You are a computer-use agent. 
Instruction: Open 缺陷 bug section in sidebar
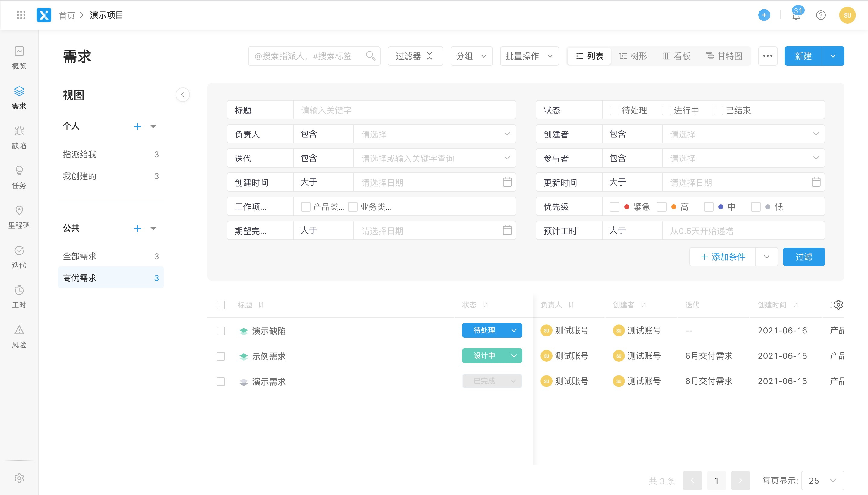(19, 138)
